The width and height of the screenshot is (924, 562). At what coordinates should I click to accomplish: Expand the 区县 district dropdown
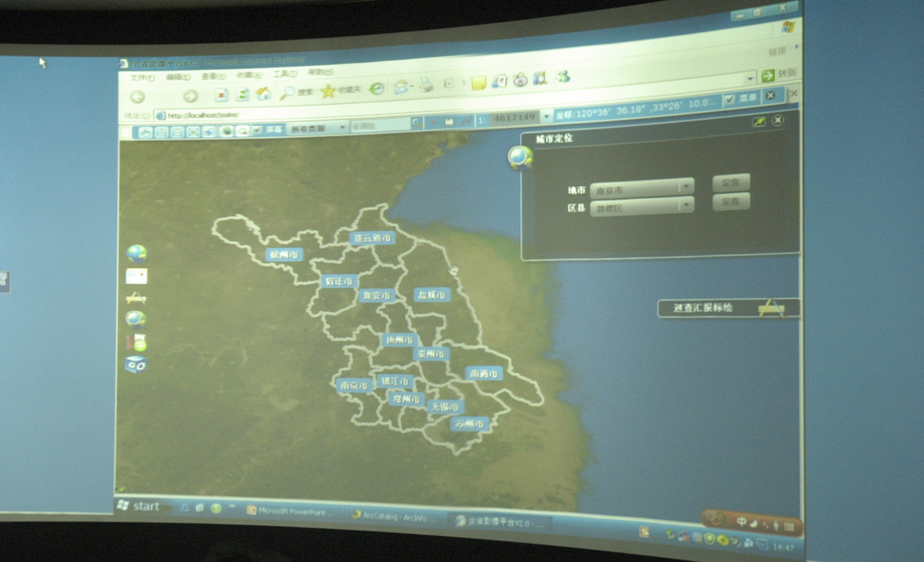686,205
